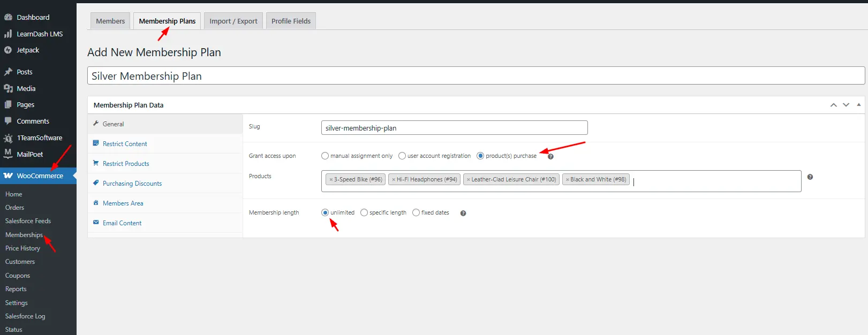Click help icon next to fixed dates
868x335 pixels.
[463, 213]
